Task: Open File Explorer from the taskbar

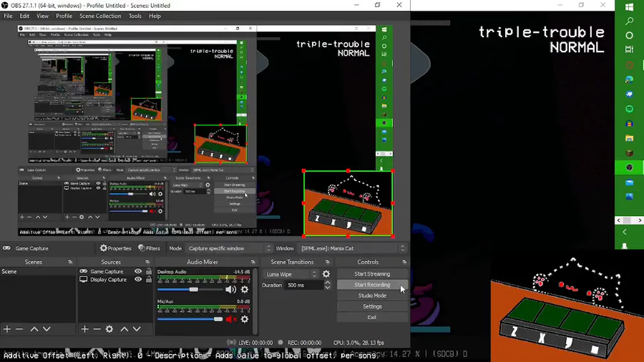Action: click(x=629, y=138)
